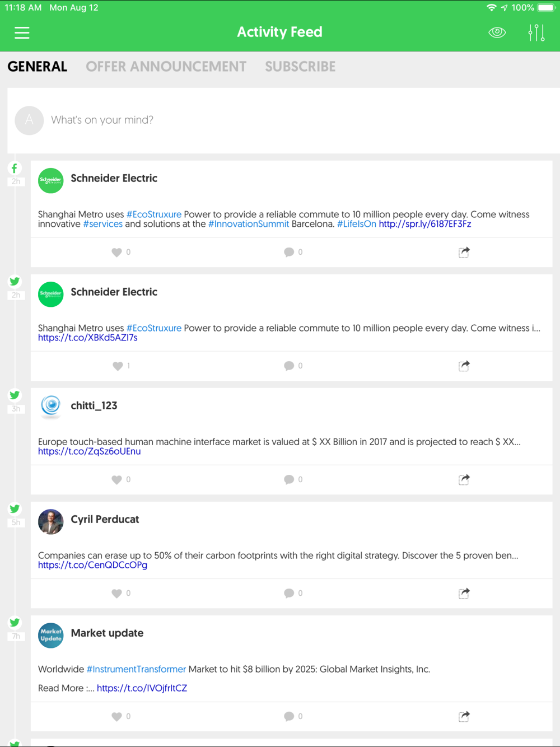Switch to the Offer Announcement tab
The image size is (560, 747).
[x=166, y=67]
